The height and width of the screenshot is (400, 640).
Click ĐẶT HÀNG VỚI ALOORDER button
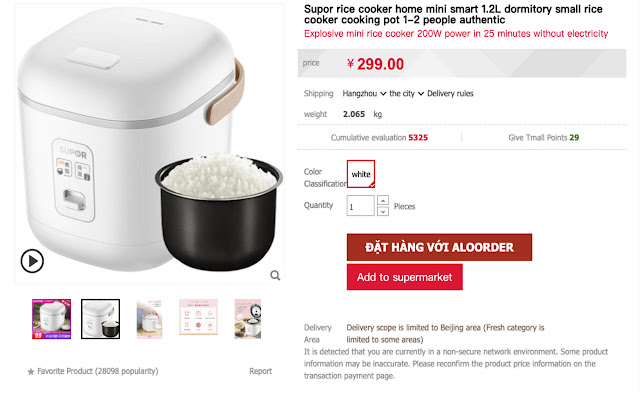click(x=439, y=247)
